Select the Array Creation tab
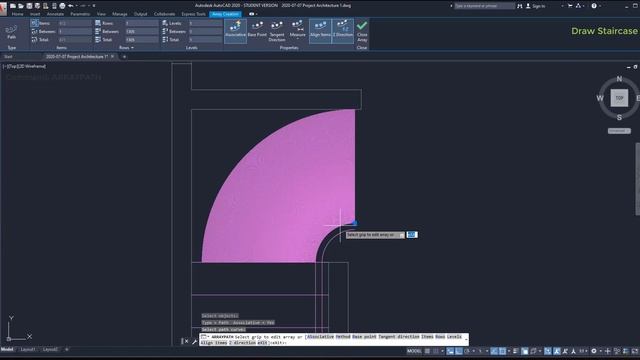 pyautogui.click(x=225, y=14)
